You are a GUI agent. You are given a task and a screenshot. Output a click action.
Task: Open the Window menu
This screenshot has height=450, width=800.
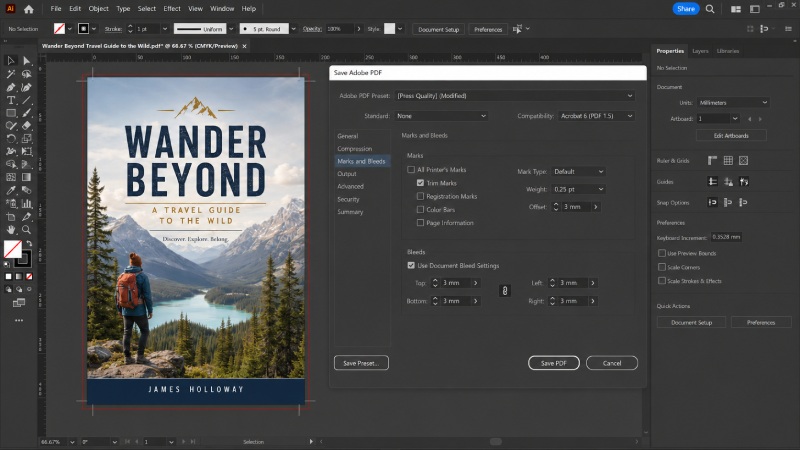coord(222,9)
